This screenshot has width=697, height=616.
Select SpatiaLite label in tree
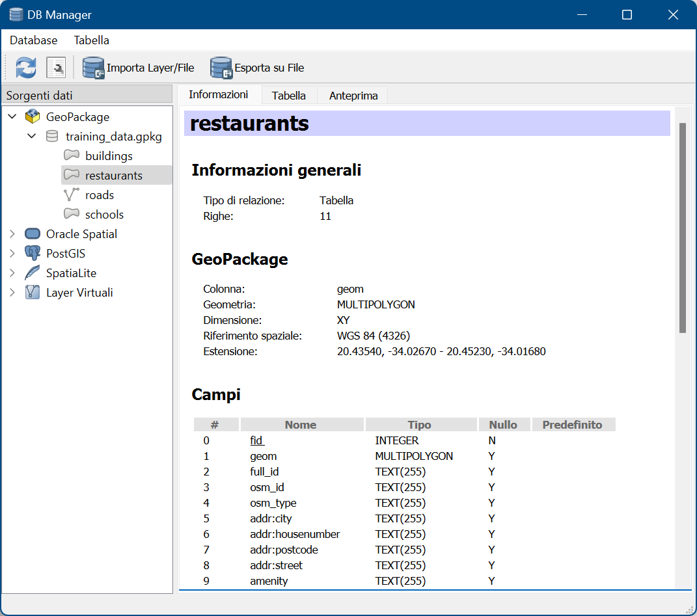71,273
